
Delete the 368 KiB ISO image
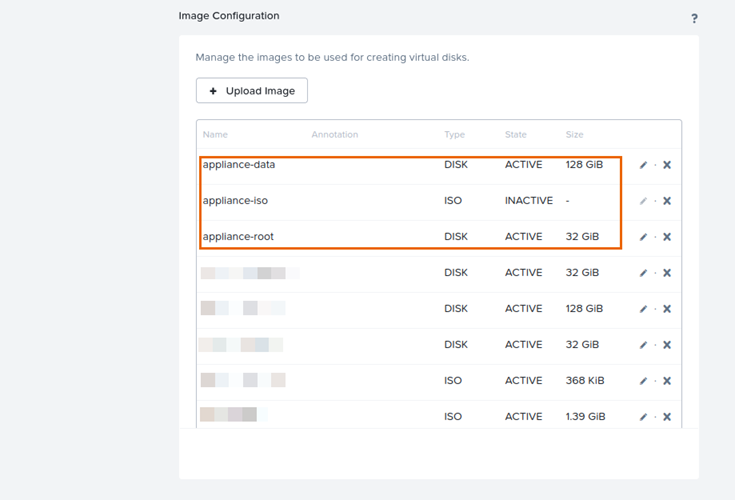667,381
